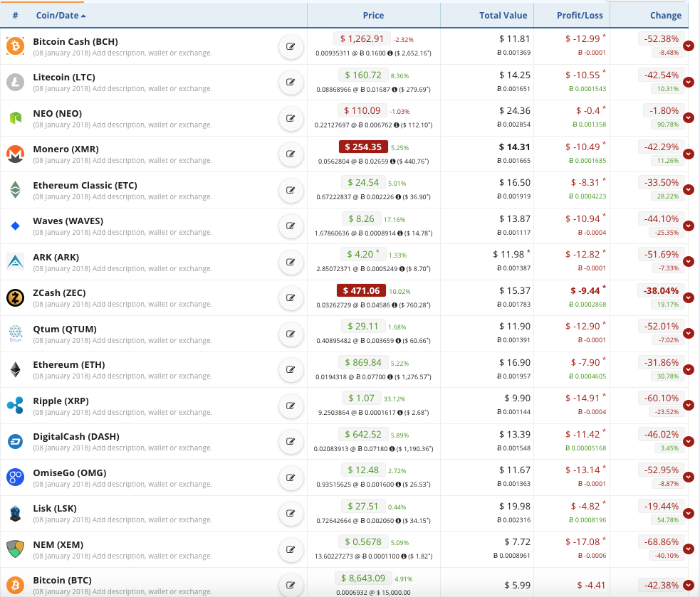The image size is (700, 597).
Task: Expand the Lisk row red arrow
Action: pyautogui.click(x=689, y=512)
